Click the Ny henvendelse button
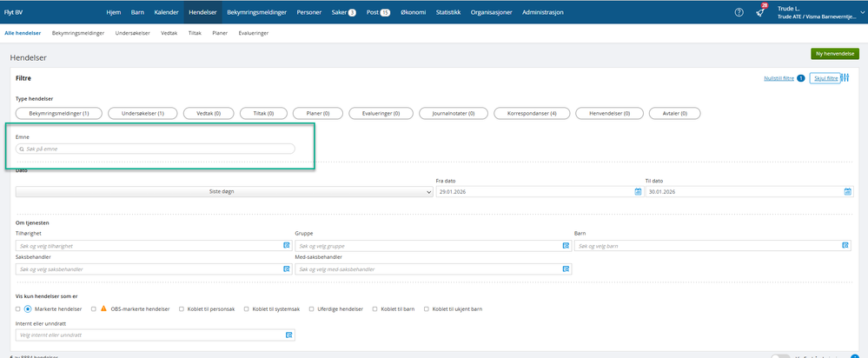This screenshot has height=358, width=868. click(834, 54)
